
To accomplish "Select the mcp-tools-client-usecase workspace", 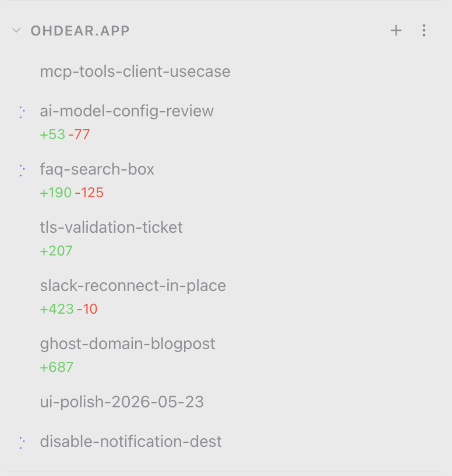I will pos(135,72).
